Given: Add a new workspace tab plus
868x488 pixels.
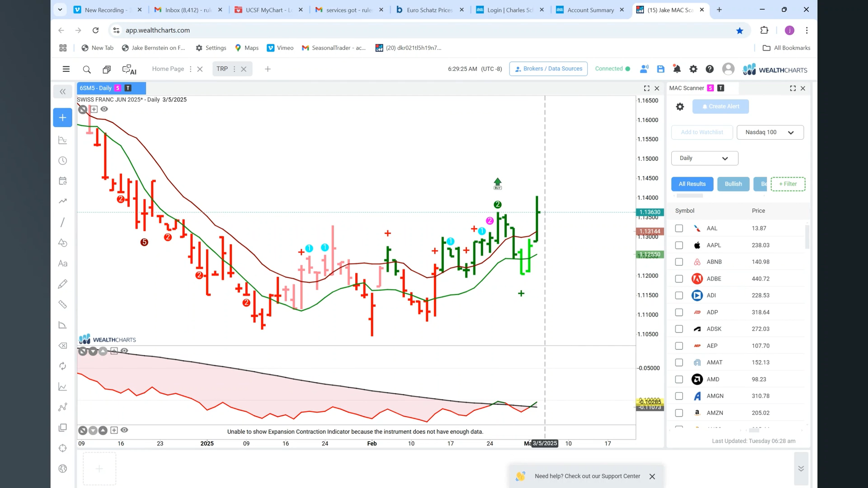Looking at the screenshot, I should [268, 69].
